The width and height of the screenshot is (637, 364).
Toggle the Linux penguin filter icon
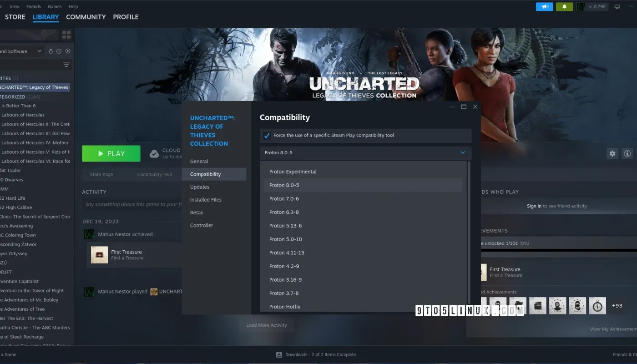(x=51, y=51)
